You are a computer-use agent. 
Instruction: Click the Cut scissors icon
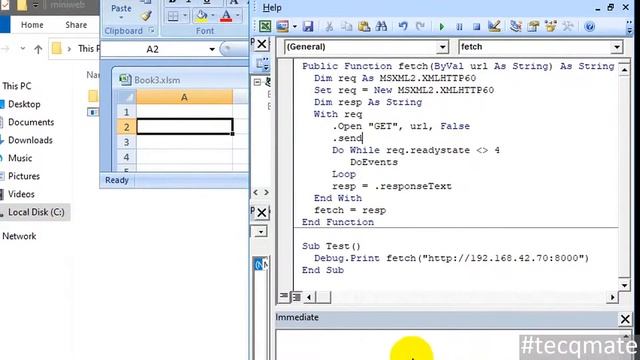[x=329, y=27]
